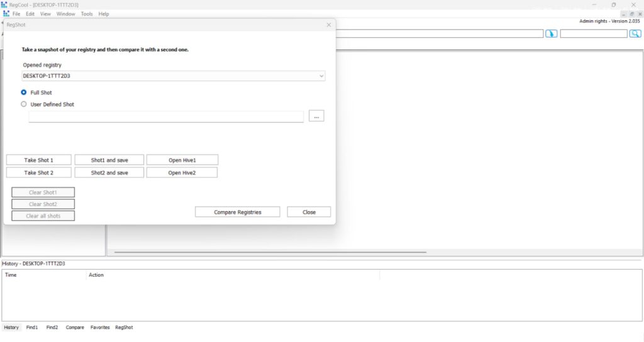
Task: Switch to the Find1 tab
Action: coord(32,328)
